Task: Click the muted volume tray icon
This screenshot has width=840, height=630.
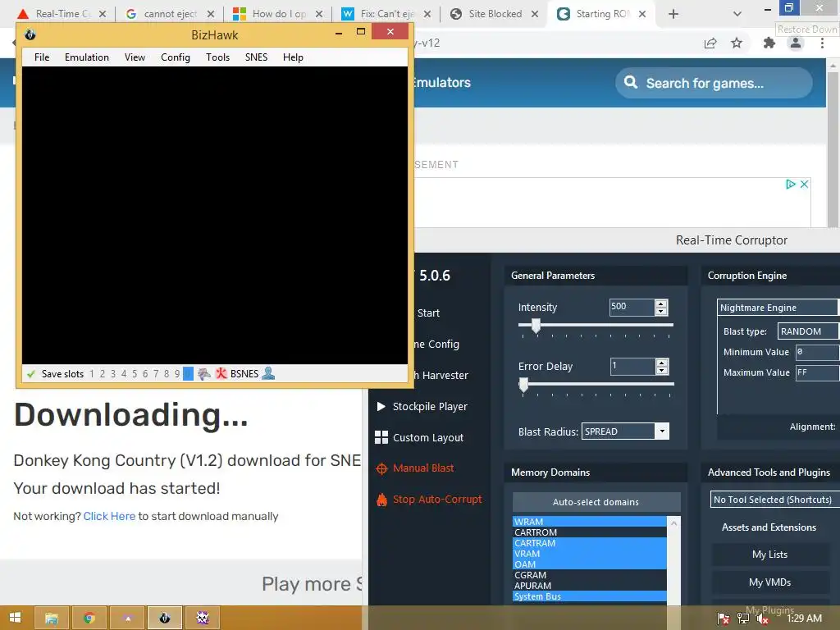Action: point(762,619)
